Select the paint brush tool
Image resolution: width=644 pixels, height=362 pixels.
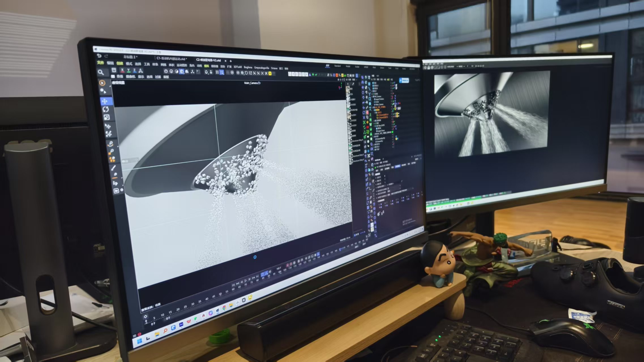click(x=113, y=168)
